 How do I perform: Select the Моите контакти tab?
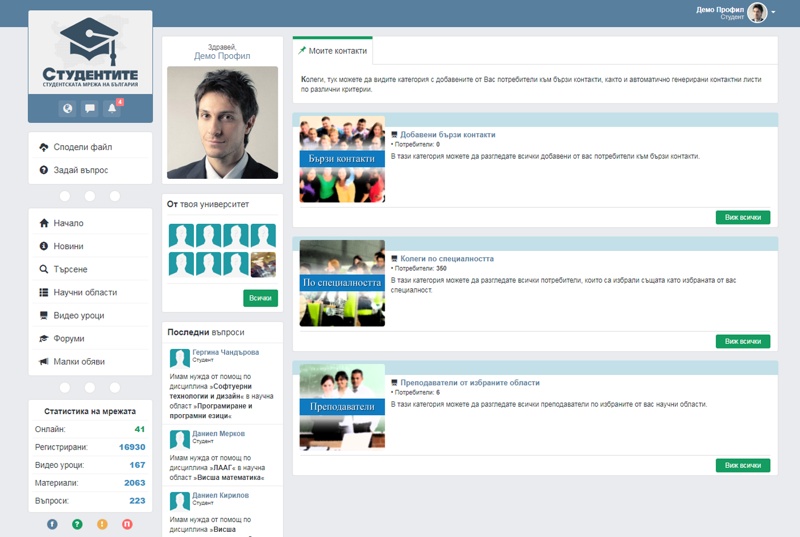point(333,50)
